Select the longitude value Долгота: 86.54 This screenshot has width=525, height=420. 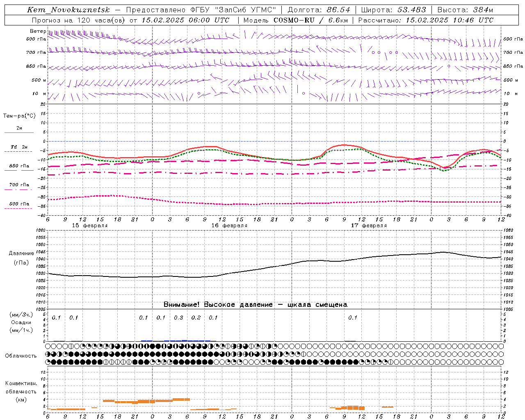(319, 10)
